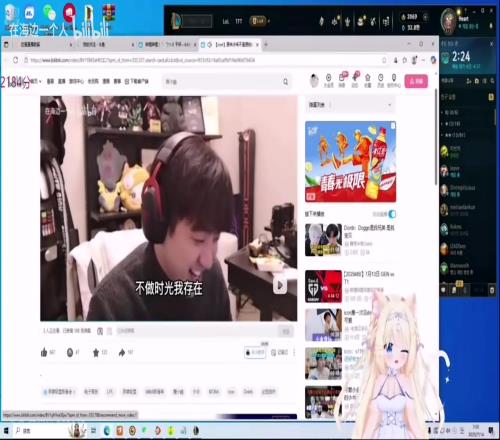Open more options three-dot menu below video
Image resolution: width=500 pixels, height=440 pixels.
click(x=294, y=352)
